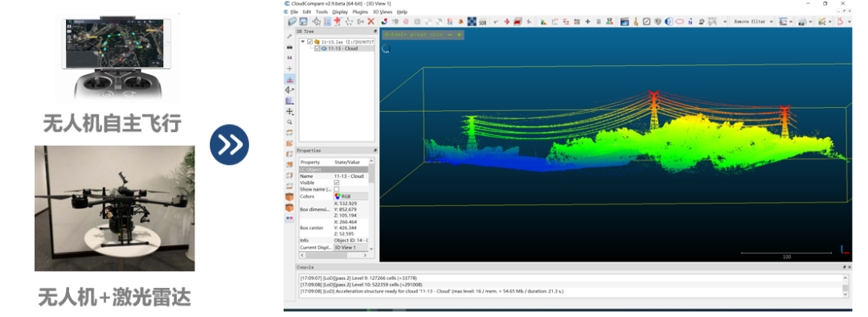
Task: Select the compass plugin icon
Action: pos(646,22)
